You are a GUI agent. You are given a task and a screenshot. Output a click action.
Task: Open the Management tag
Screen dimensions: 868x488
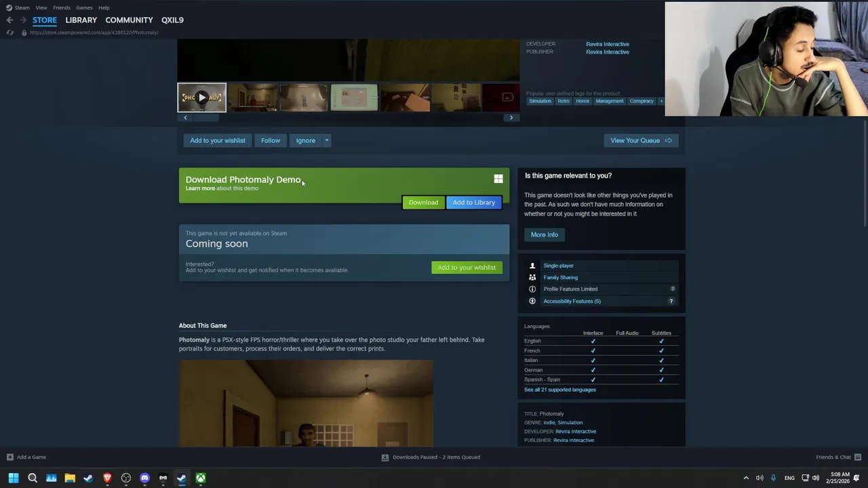point(610,101)
